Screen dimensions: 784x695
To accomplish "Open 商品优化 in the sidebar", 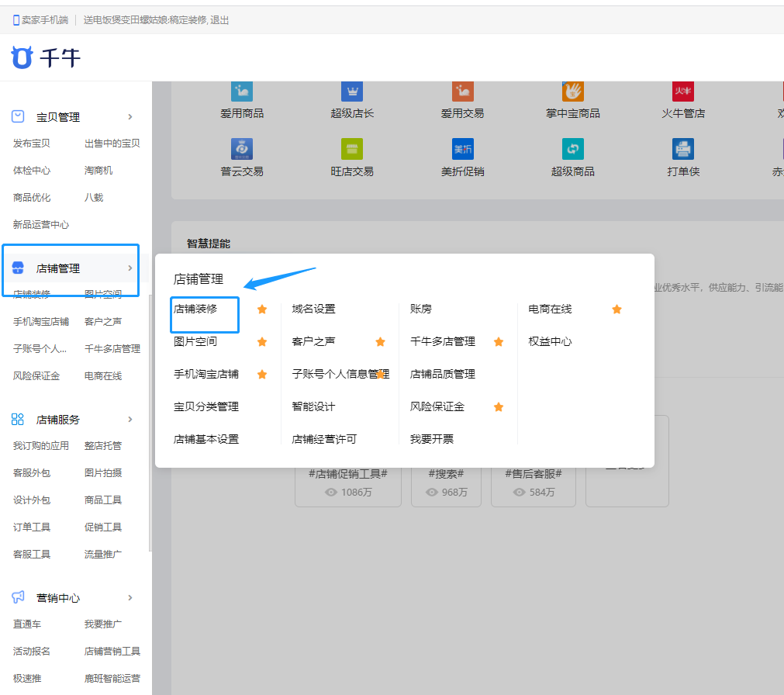I will point(32,198).
